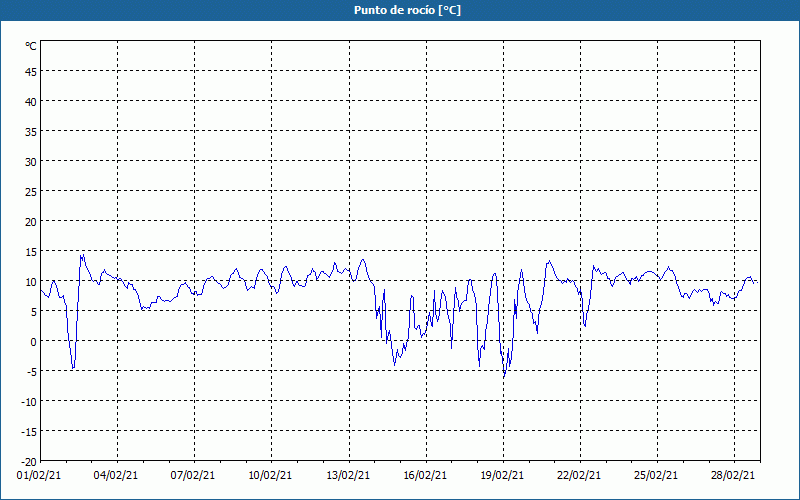Click the 25 value on the y-axis
800x500 pixels.
pyautogui.click(x=31, y=192)
